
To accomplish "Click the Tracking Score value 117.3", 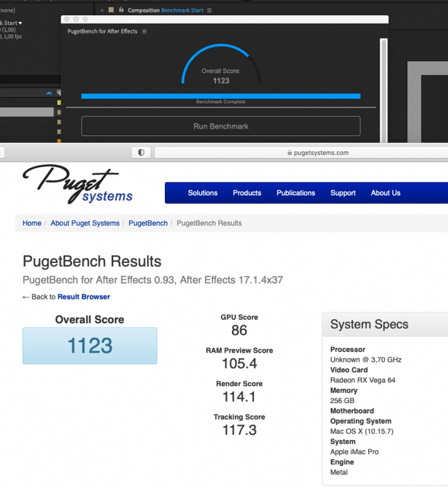I will pos(239,430).
